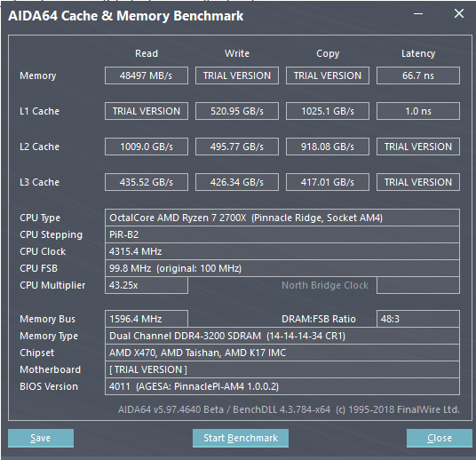
Task: Minimize the AIDA64 benchmark window
Action: pos(418,13)
